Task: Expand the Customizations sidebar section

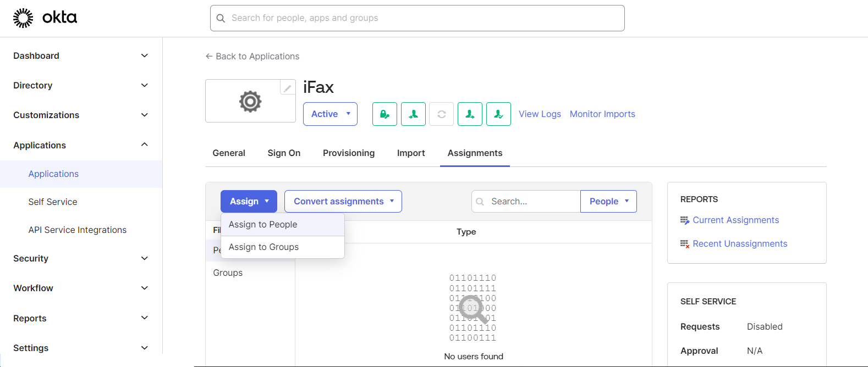Action: click(81, 115)
